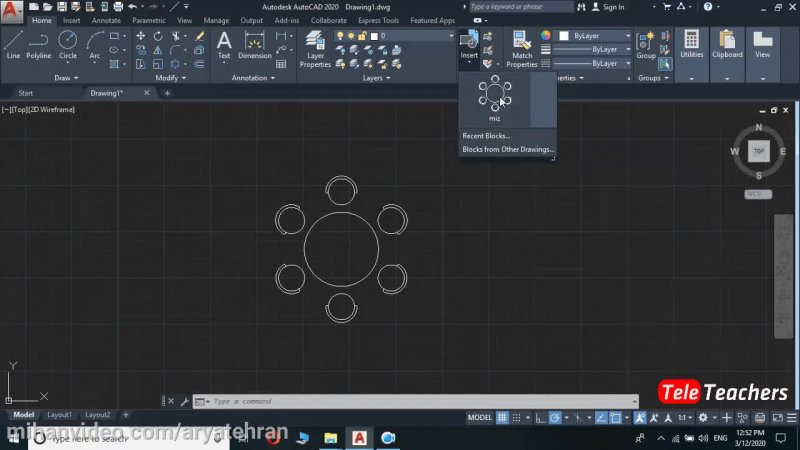Toggle group selection on/off in Groups panel
Image resolution: width=800 pixels, height=450 pixels.
(665, 64)
